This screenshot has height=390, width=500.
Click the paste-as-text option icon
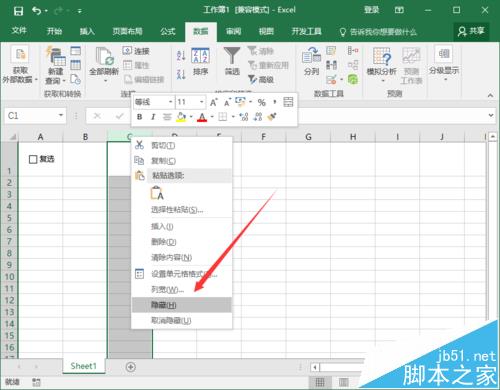click(x=157, y=193)
